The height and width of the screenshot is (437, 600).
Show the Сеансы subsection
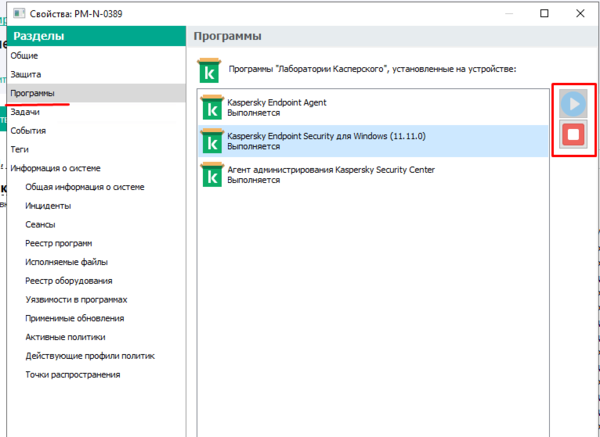(x=40, y=225)
